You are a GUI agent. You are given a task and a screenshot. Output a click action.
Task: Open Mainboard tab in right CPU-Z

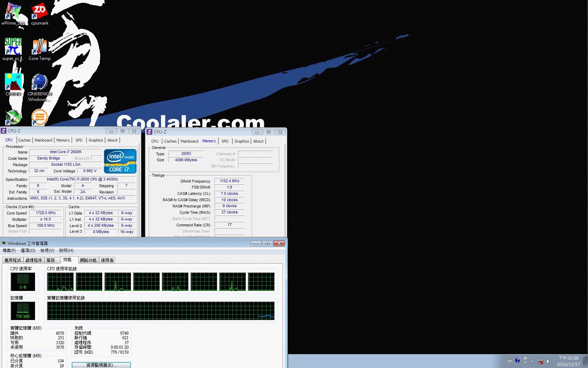click(189, 141)
